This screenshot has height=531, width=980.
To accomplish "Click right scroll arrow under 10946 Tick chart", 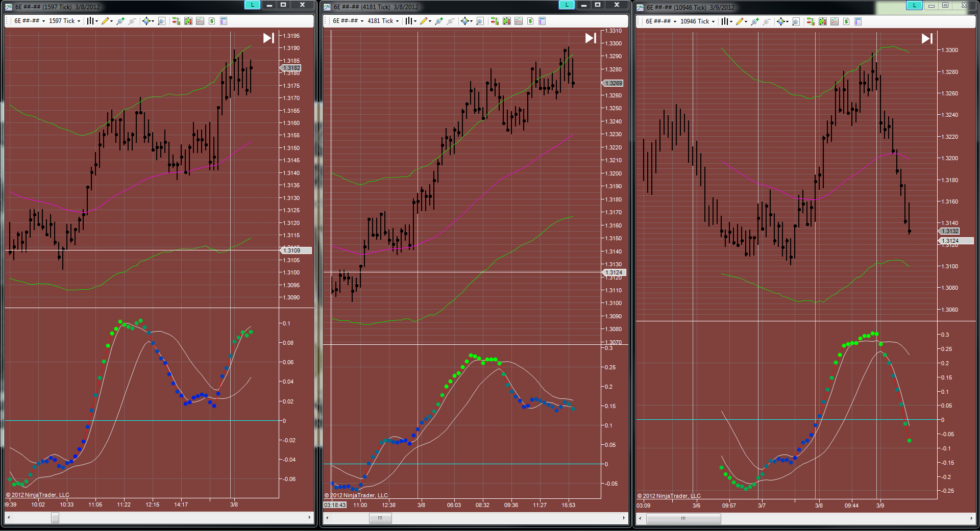I will tap(971, 519).
